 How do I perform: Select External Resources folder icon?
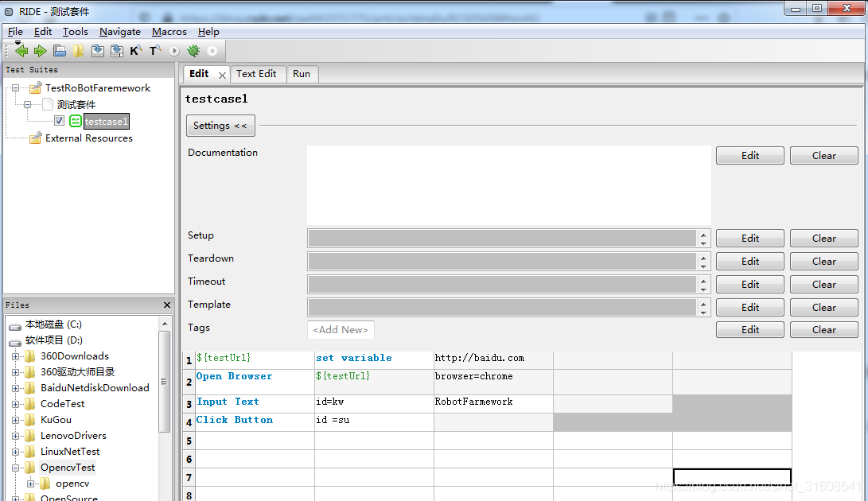pyautogui.click(x=36, y=138)
